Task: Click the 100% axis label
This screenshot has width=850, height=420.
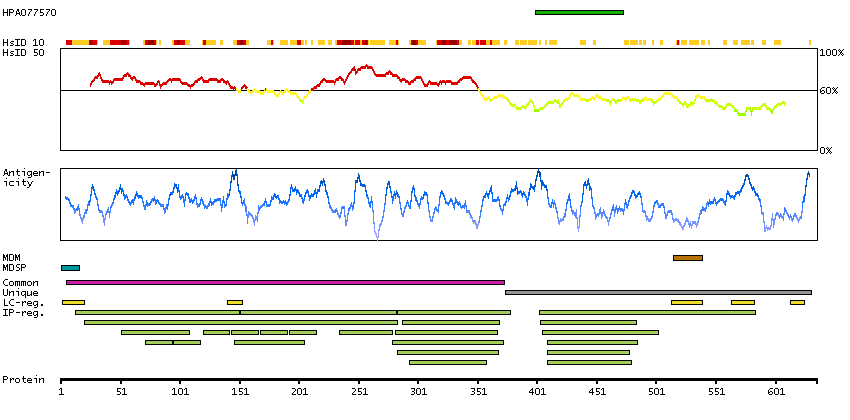Action: 832,52
